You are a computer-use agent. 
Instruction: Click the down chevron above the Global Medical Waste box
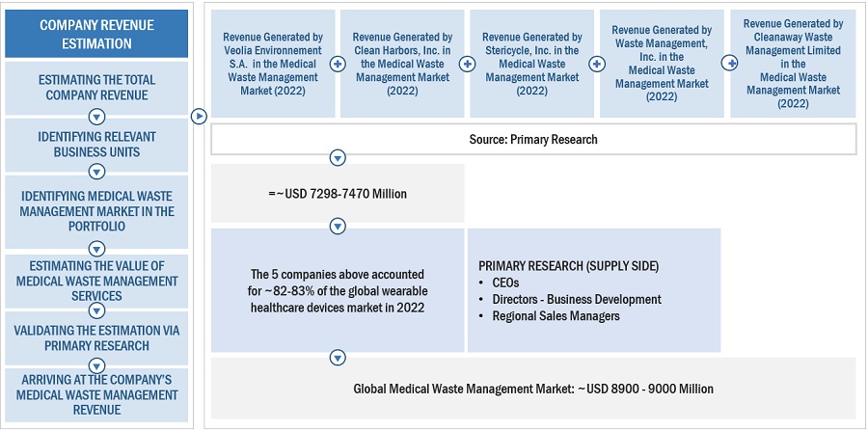click(x=337, y=358)
